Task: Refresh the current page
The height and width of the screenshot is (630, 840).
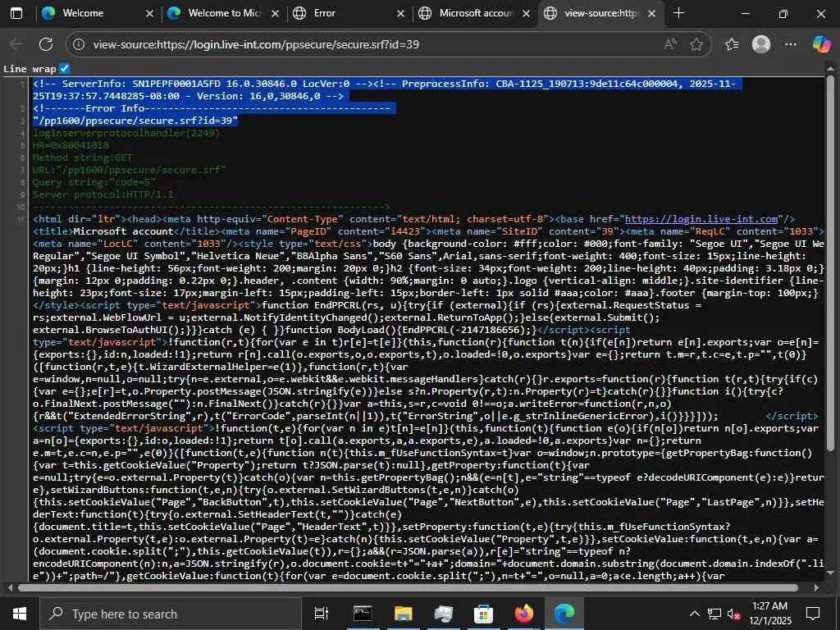Action: 46,44
